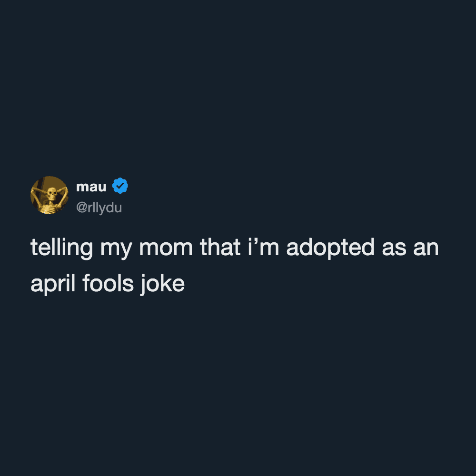Open the profile named mau

coord(91,187)
